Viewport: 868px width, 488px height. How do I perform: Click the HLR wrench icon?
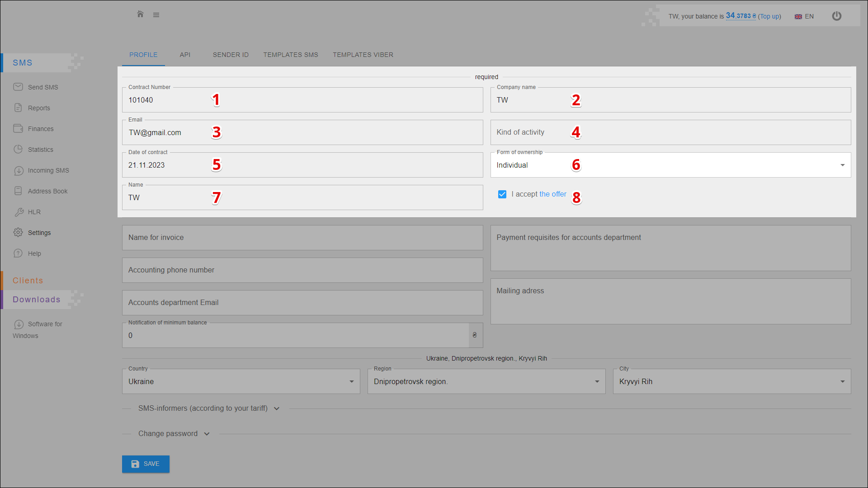[x=19, y=212]
